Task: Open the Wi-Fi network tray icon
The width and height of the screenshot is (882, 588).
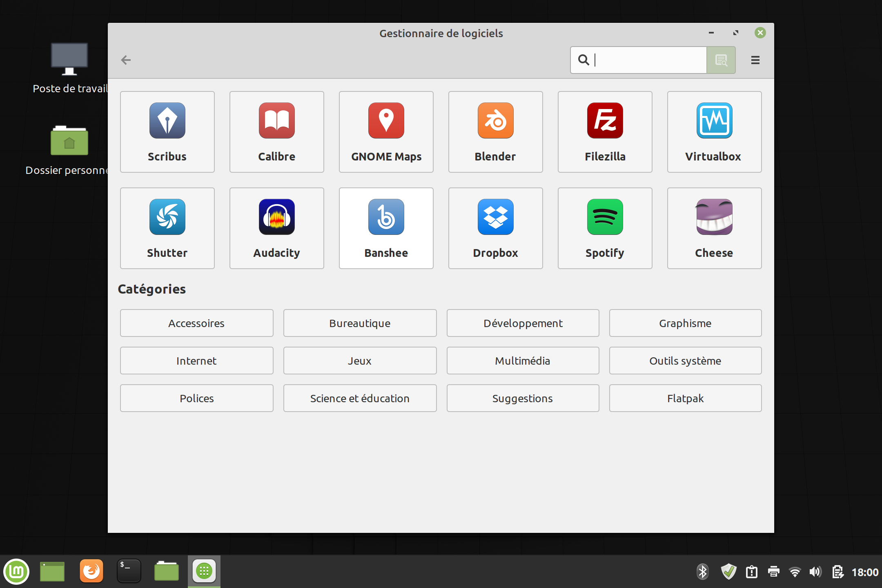Action: point(795,572)
